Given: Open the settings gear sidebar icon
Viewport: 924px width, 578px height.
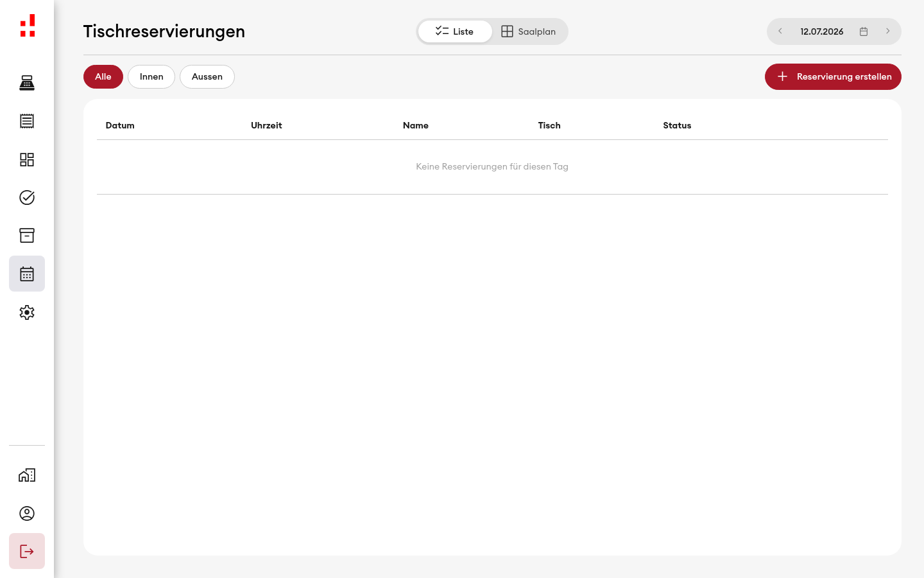Looking at the screenshot, I should click(27, 312).
